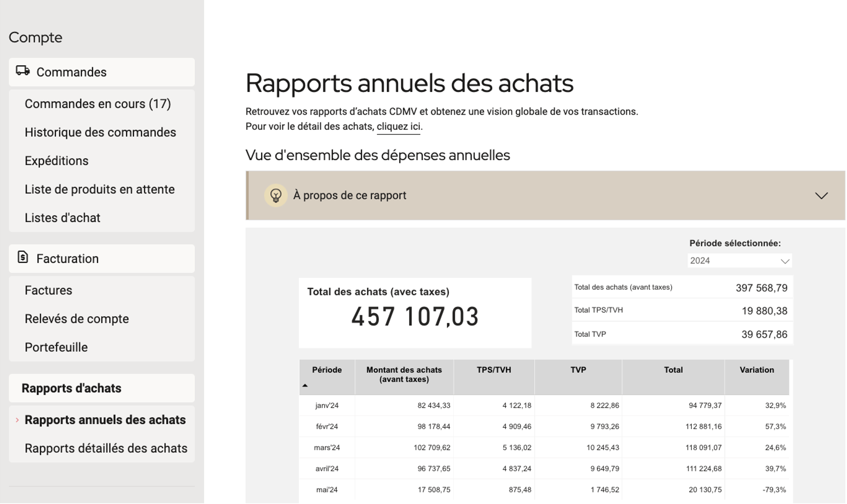Screen dimensions: 847x504
Task: Open Rapports détaillés des achats
Action: (x=106, y=448)
